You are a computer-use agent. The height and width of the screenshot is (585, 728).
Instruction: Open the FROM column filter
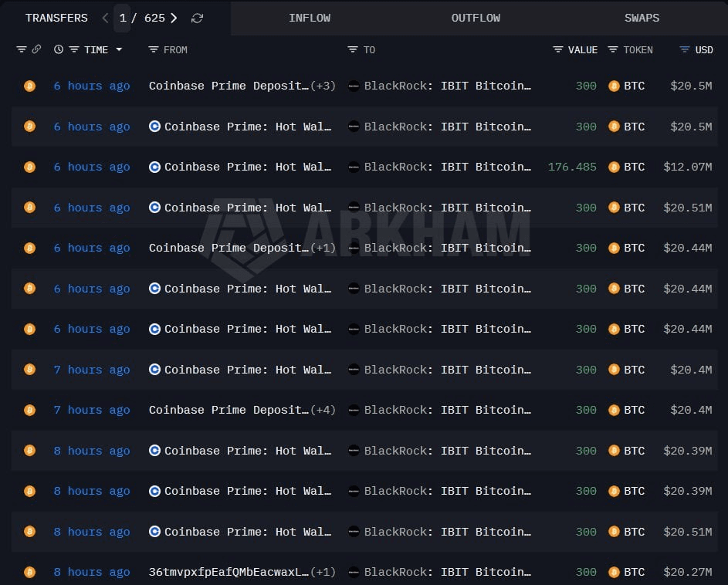pyautogui.click(x=154, y=49)
